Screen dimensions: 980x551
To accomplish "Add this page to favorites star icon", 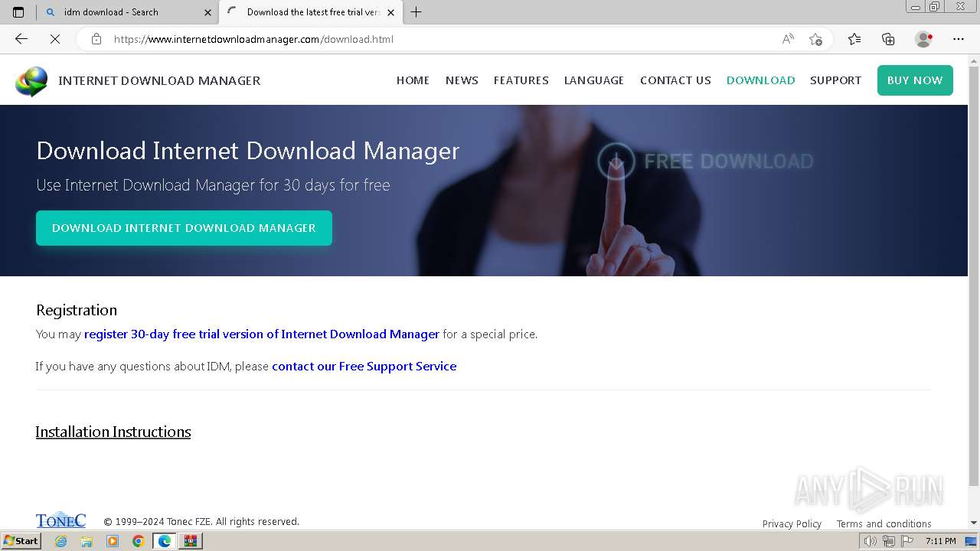I will pyautogui.click(x=815, y=39).
